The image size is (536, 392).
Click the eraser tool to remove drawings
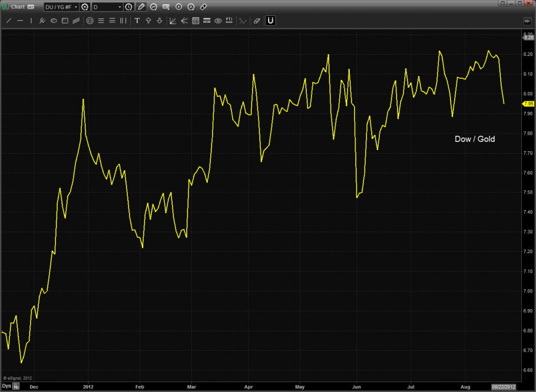257,21
